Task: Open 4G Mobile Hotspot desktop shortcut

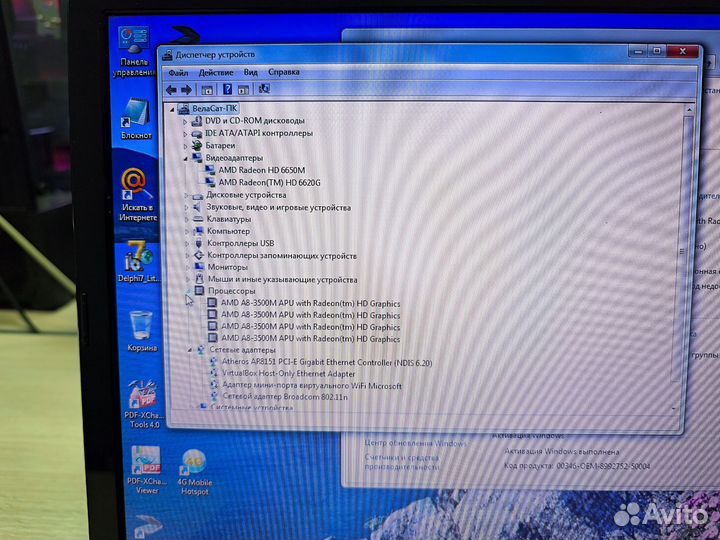Action: point(195,473)
